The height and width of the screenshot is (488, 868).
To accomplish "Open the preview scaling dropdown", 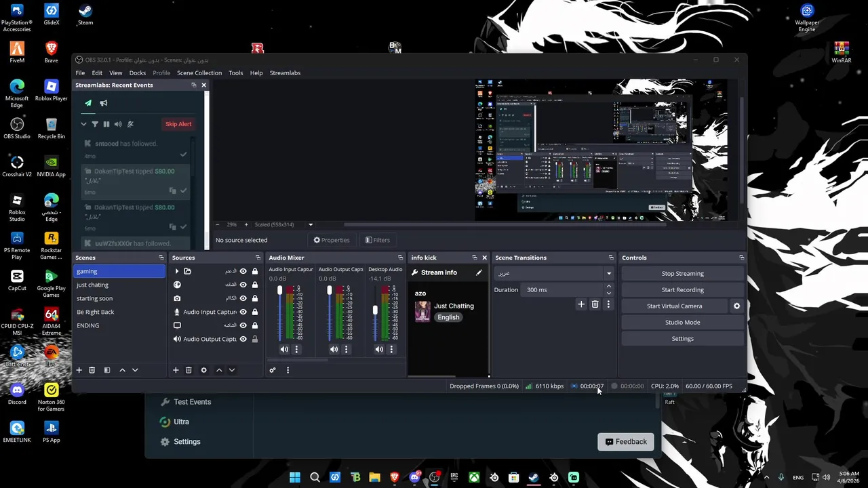I will coord(311,224).
